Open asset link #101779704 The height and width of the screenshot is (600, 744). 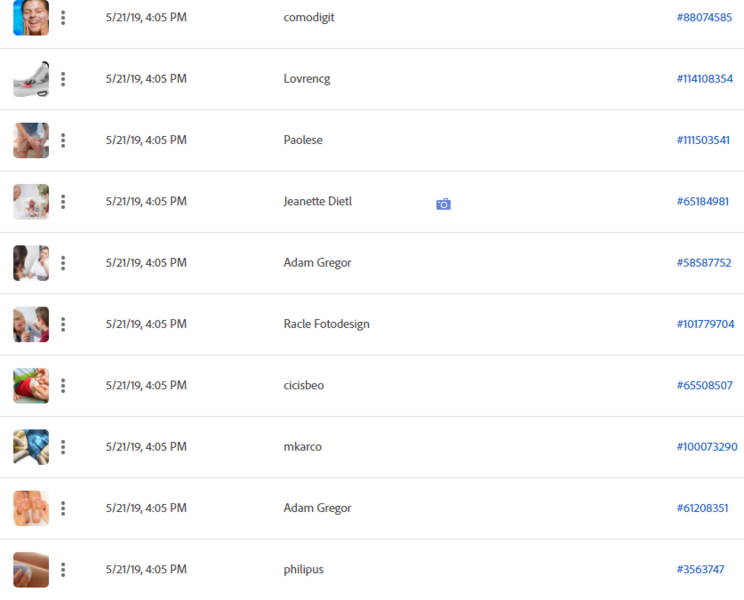pyautogui.click(x=705, y=324)
